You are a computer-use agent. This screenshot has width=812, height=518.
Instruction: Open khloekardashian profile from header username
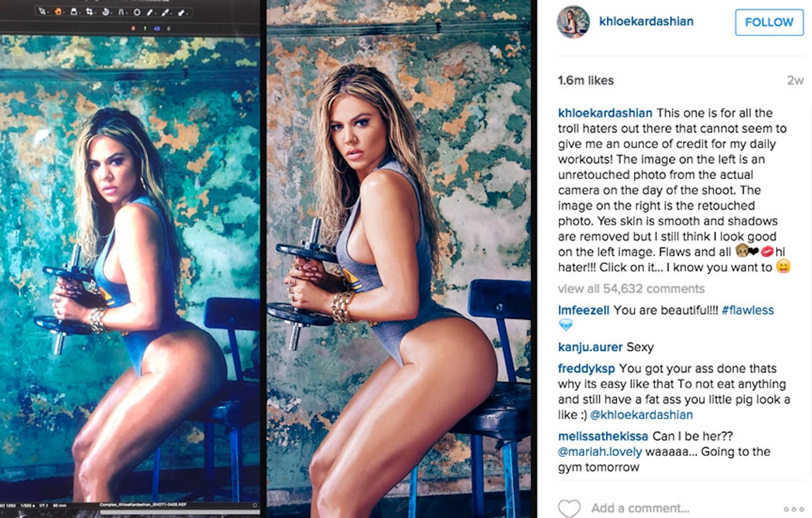(646, 21)
